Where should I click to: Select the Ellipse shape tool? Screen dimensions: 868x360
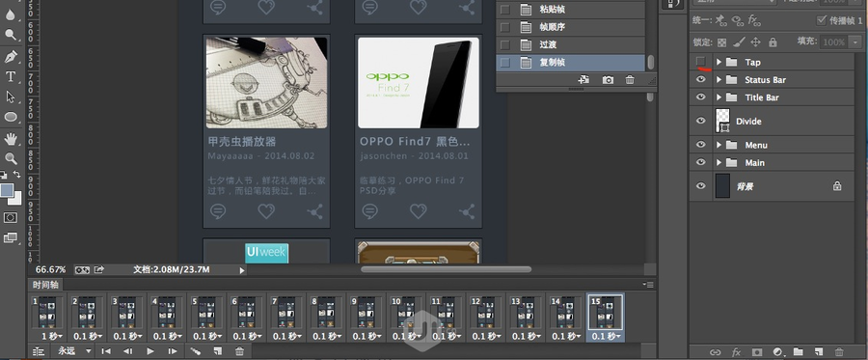11,117
